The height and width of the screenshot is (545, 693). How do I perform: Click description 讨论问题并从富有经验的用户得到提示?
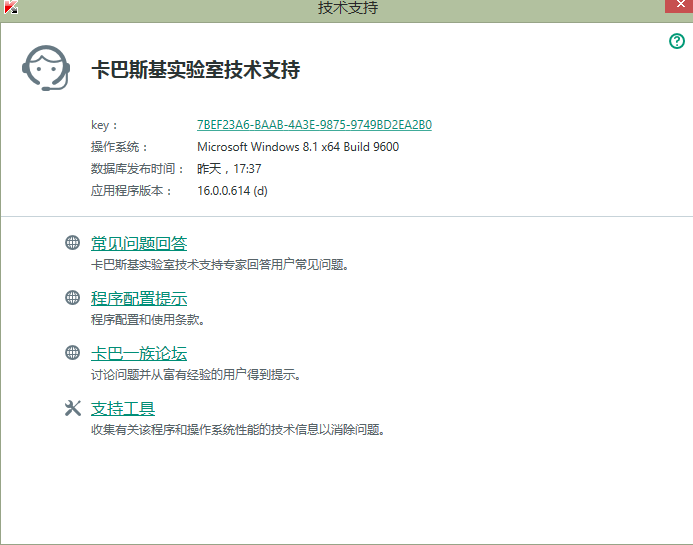coord(196,375)
